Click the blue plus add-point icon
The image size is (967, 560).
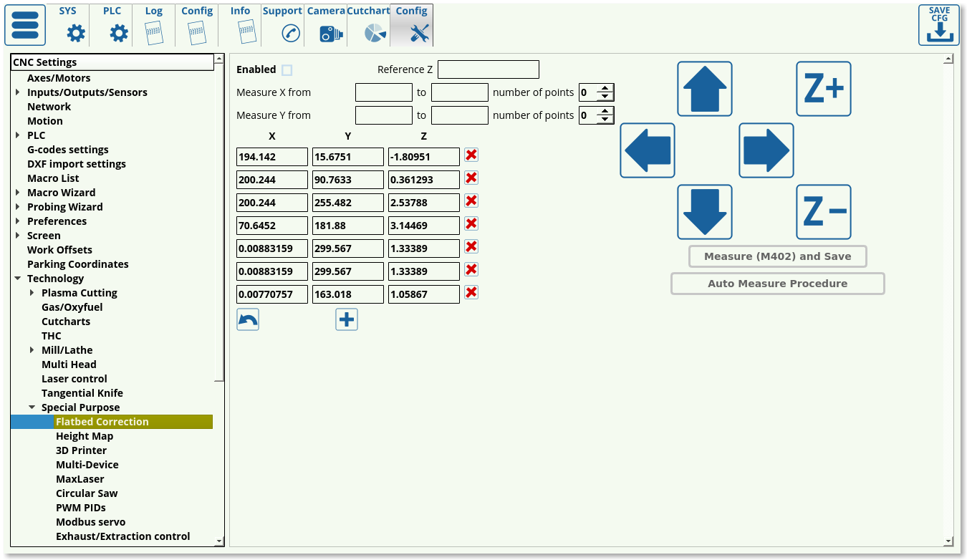pyautogui.click(x=347, y=319)
